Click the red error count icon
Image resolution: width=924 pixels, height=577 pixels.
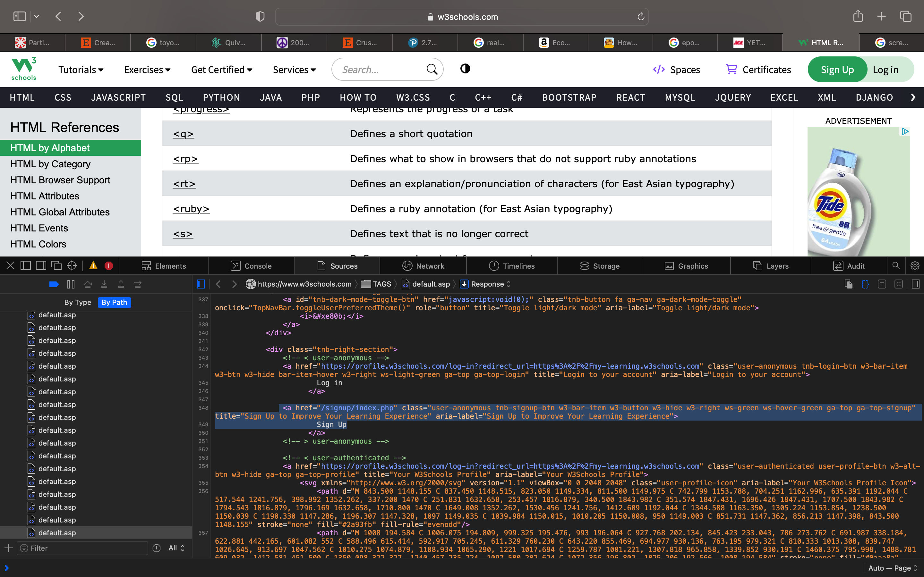tap(109, 266)
